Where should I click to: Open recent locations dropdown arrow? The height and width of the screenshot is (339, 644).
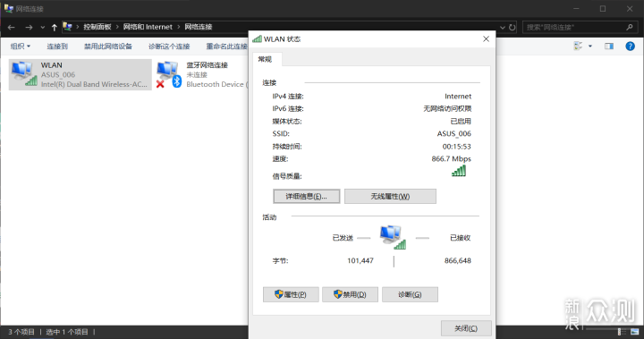click(42, 28)
